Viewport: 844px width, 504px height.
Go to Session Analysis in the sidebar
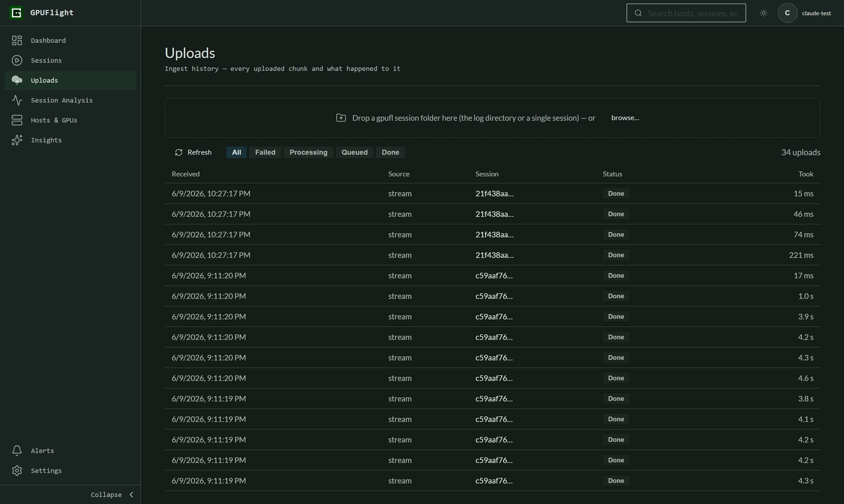(x=70, y=100)
